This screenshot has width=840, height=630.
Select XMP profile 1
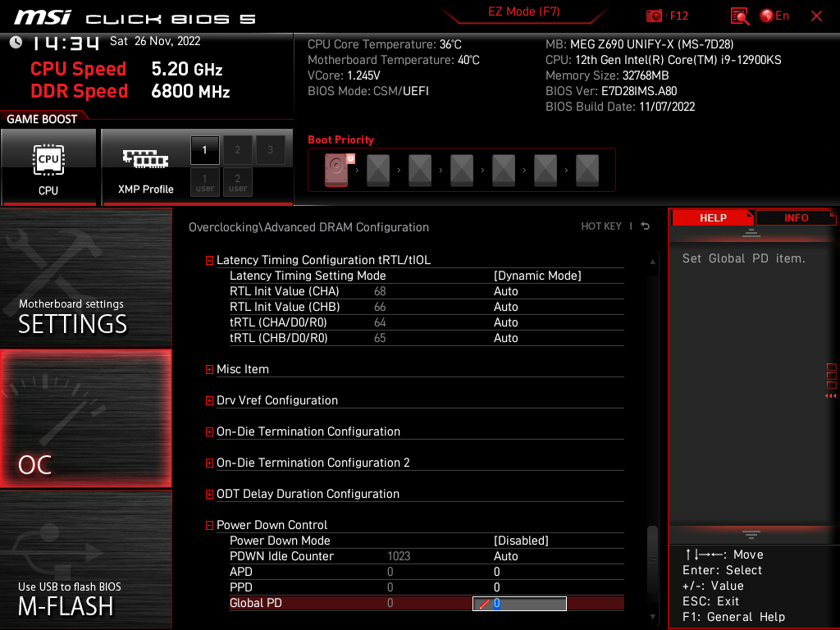[204, 150]
